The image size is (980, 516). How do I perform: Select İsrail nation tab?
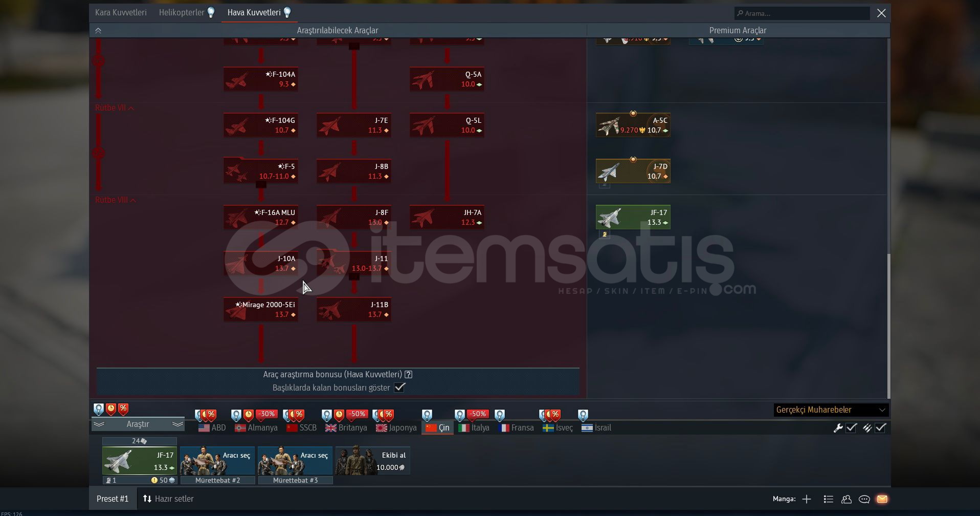[x=596, y=428]
